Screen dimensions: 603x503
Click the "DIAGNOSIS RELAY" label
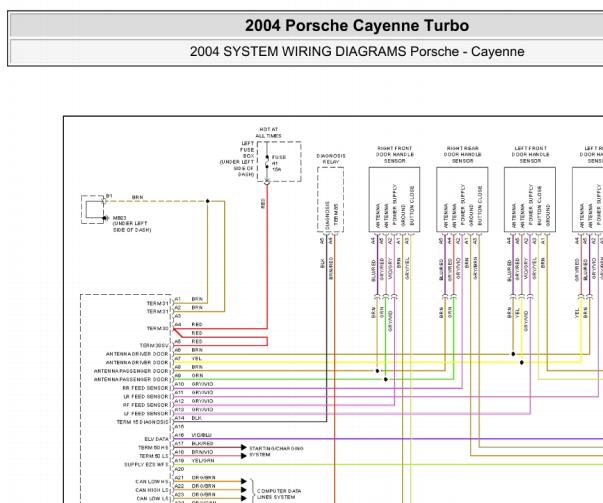click(x=331, y=159)
